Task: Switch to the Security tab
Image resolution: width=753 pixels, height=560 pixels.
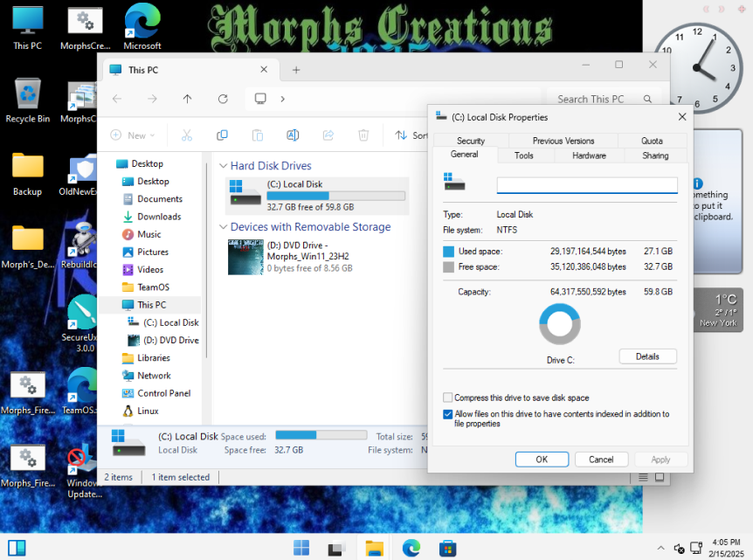Action: [x=471, y=141]
